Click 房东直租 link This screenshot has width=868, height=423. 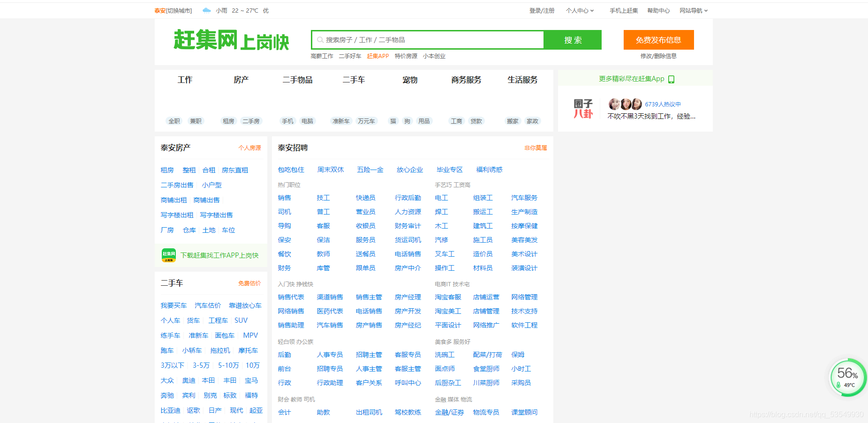235,170
